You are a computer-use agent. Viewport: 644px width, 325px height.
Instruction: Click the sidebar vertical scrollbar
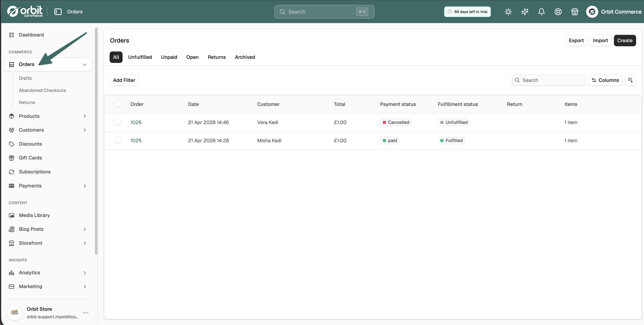click(x=96, y=141)
